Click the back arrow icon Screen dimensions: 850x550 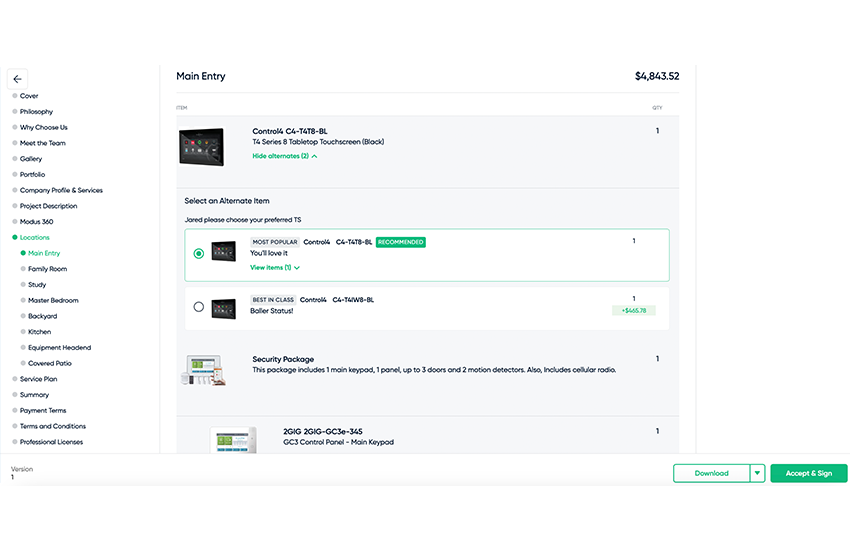(x=17, y=79)
